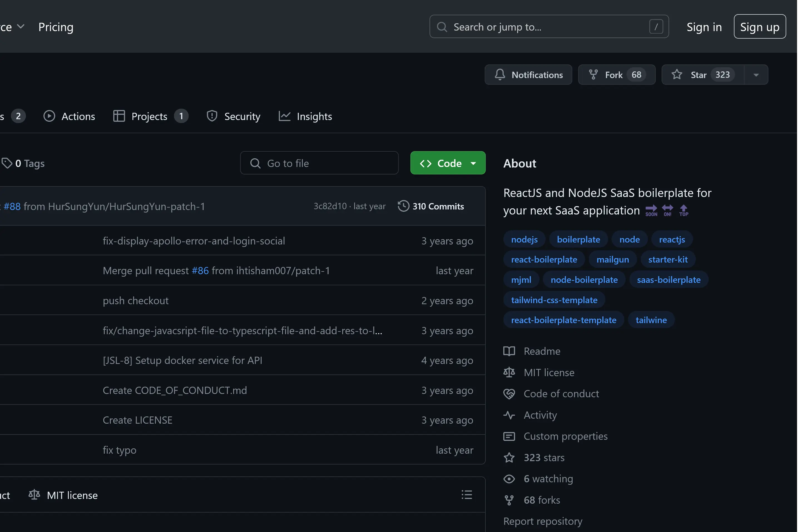
Task: Click the watching eye icon
Action: tap(509, 479)
